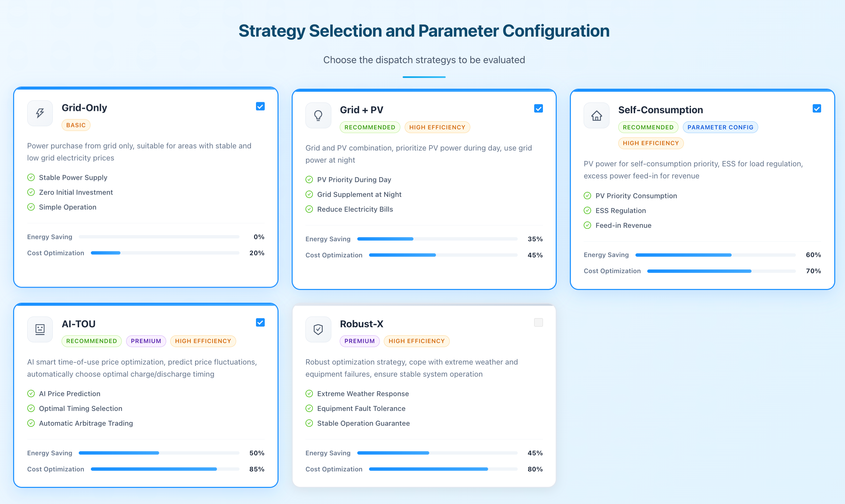Click AI-TOU Cost Optimization progress bar
Viewport: 845px width, 504px height.
(165, 469)
